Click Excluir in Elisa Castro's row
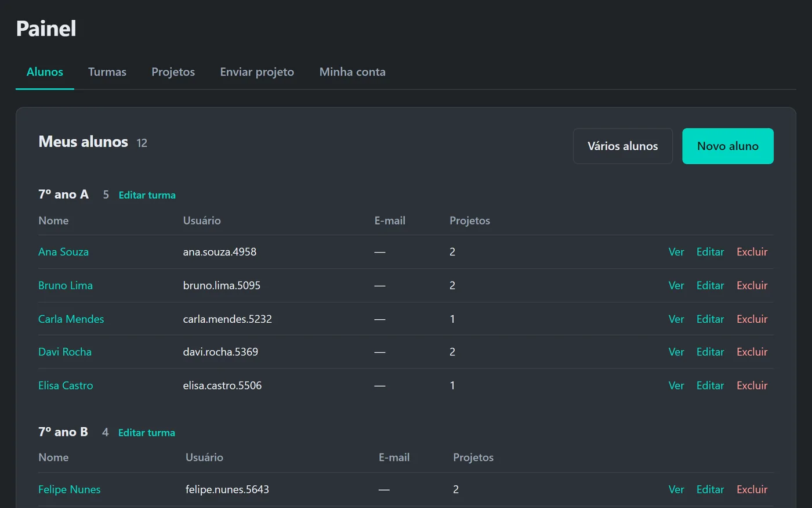Image resolution: width=812 pixels, height=508 pixels. (x=752, y=385)
